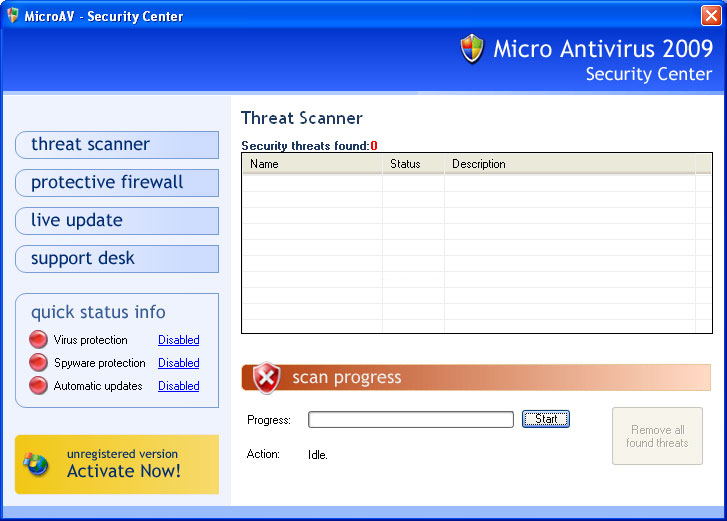Screen dimensions: 727x521
Task: Click the red Automatic updates status indicator
Action: pos(38,385)
